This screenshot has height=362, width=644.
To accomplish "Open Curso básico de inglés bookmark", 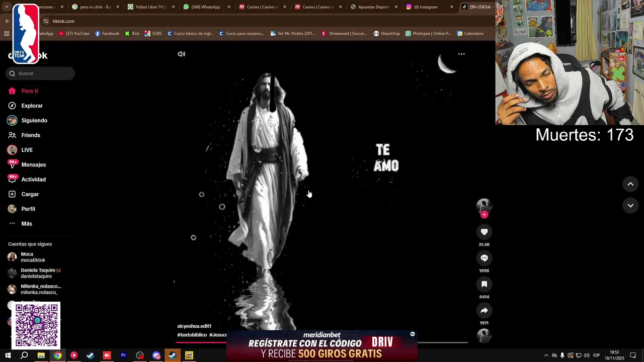I will [x=190, y=34].
